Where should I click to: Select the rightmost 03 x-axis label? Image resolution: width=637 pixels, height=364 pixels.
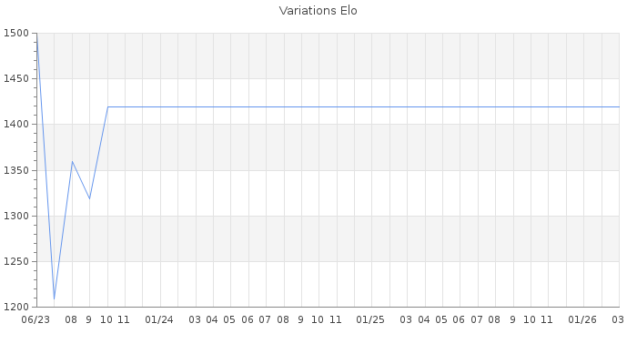[618, 319]
